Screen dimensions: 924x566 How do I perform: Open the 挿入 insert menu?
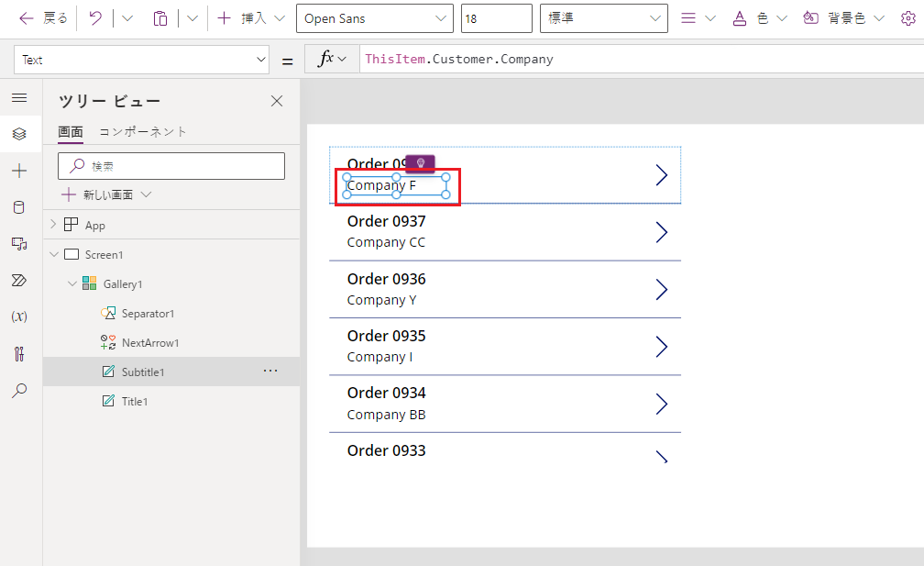coord(250,18)
